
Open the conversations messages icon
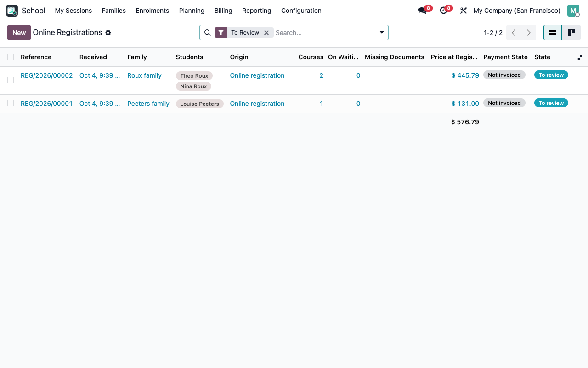point(422,11)
